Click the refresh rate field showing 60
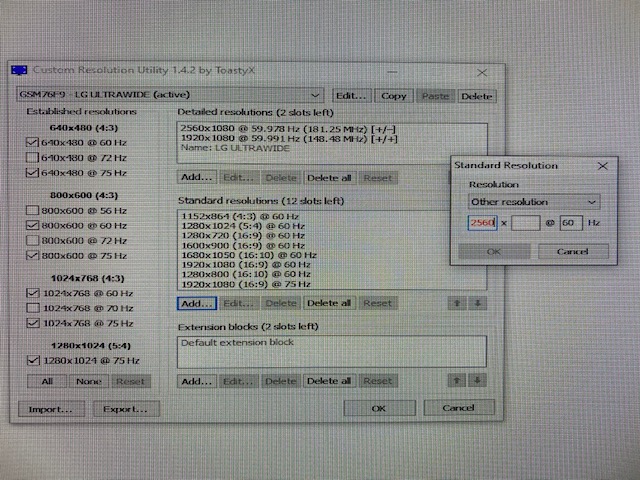 [x=569, y=223]
